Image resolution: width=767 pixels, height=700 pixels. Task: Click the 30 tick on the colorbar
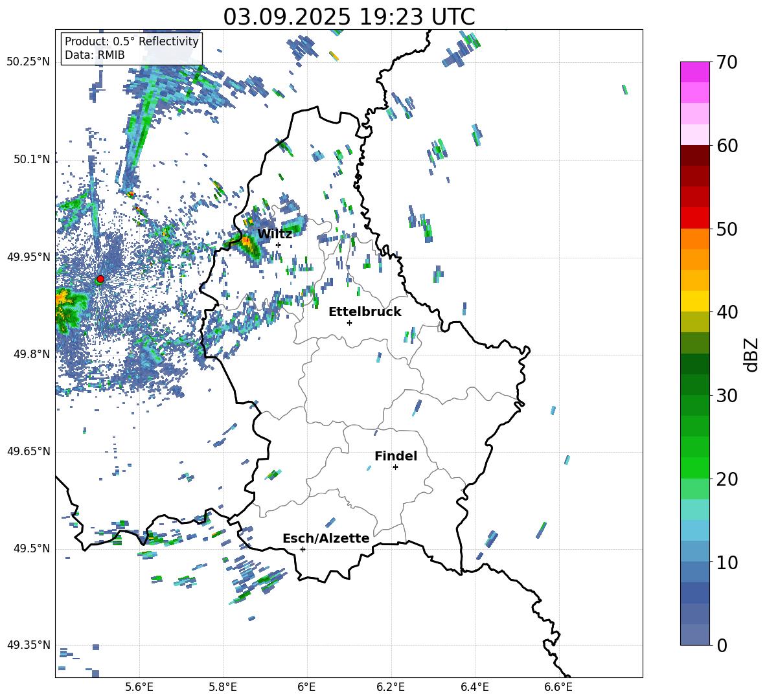(x=727, y=396)
